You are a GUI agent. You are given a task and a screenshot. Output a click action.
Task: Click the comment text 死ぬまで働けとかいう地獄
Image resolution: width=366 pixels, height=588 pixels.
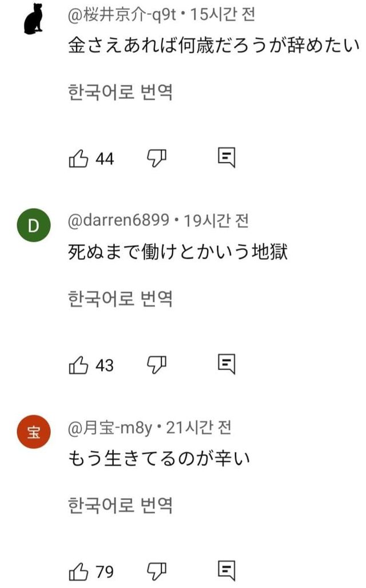(x=177, y=252)
